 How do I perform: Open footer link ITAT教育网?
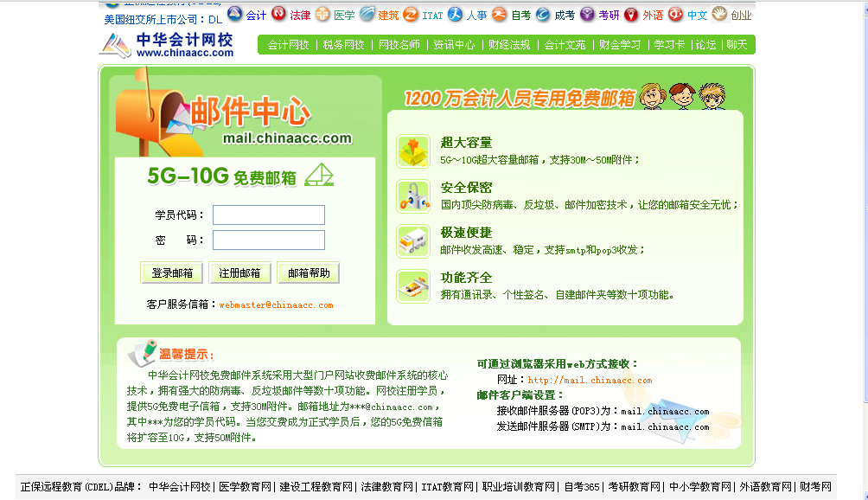448,487
